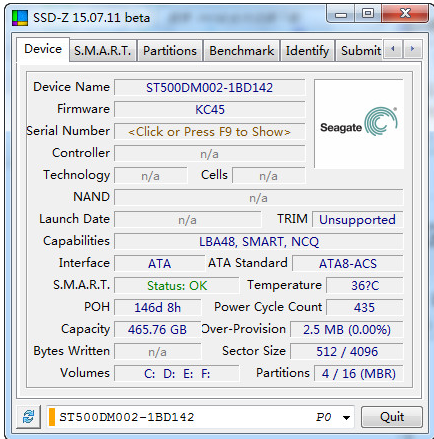Click the refresh drives icon button

29,416
